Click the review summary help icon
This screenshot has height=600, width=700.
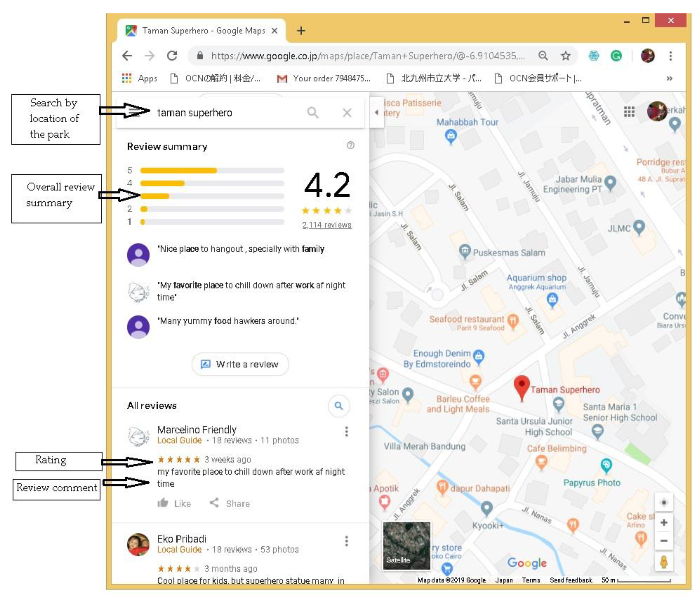point(350,145)
